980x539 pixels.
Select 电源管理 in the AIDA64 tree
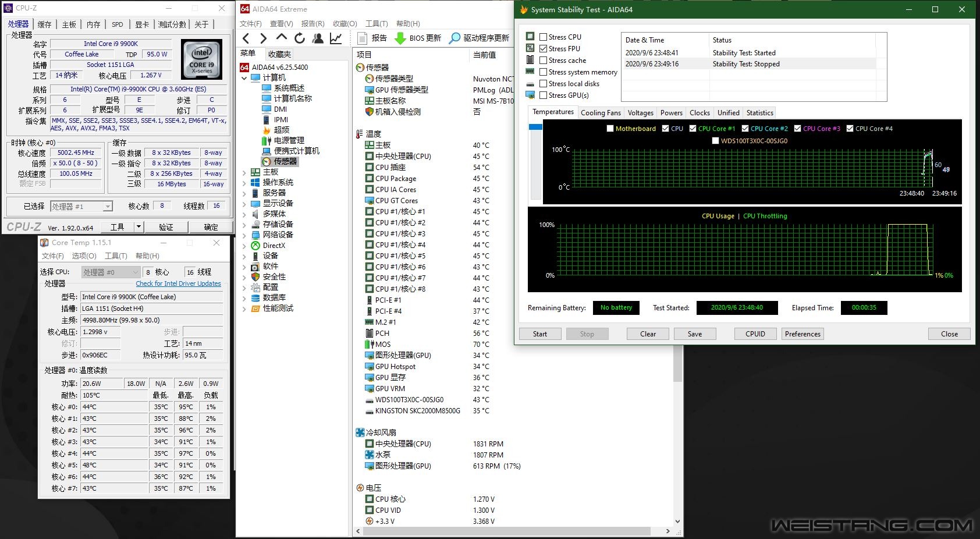pos(289,140)
